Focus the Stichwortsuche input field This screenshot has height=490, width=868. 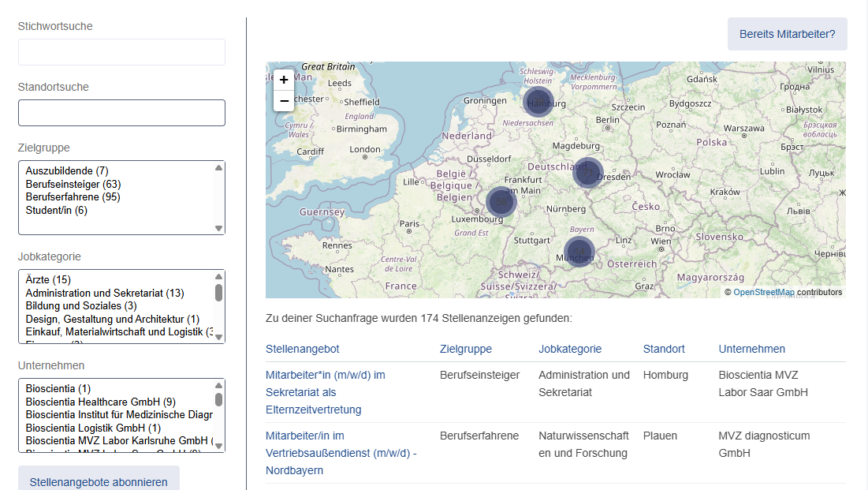(x=121, y=52)
